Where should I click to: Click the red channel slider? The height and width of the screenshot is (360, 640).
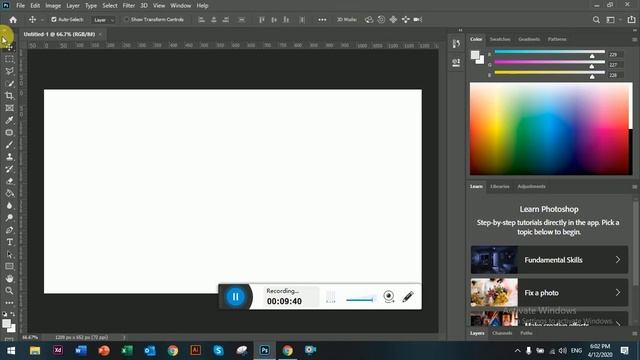pos(549,52)
